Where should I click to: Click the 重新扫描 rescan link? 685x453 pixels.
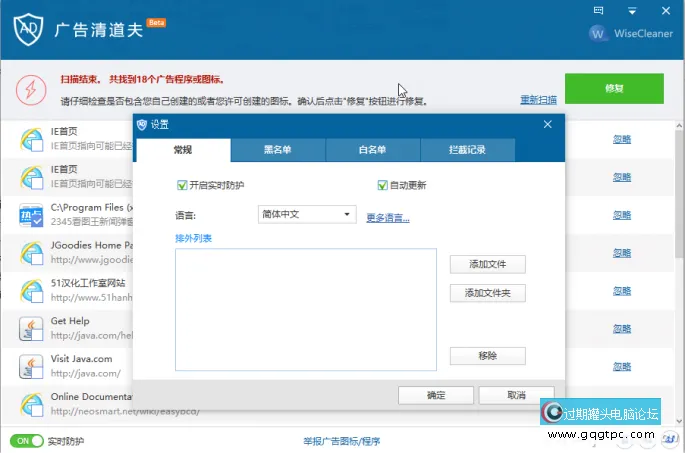[538, 100]
